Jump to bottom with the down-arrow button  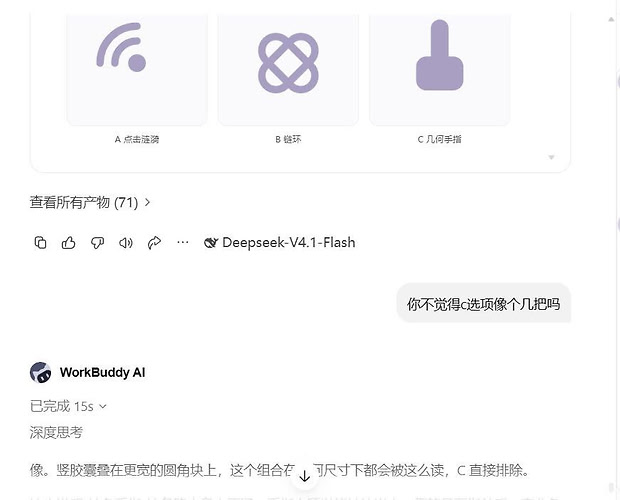point(304,476)
